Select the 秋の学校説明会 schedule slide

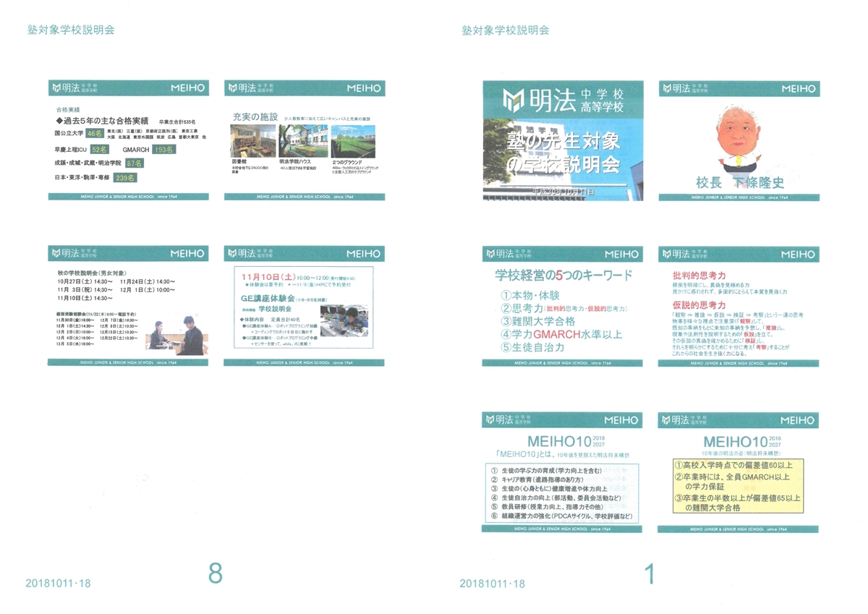(129, 305)
